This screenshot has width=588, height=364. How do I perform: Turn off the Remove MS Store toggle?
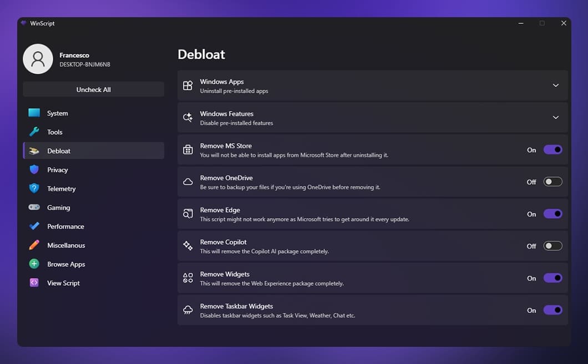click(552, 150)
